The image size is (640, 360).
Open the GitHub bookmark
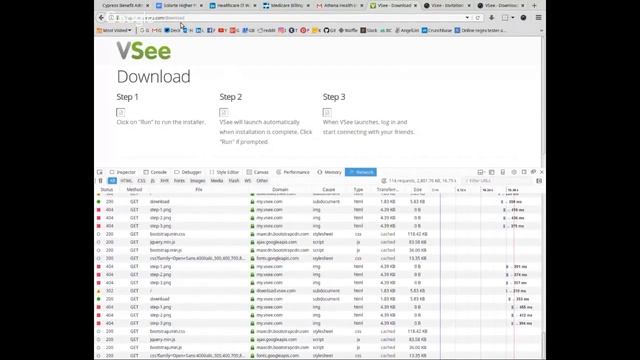click(x=330, y=30)
